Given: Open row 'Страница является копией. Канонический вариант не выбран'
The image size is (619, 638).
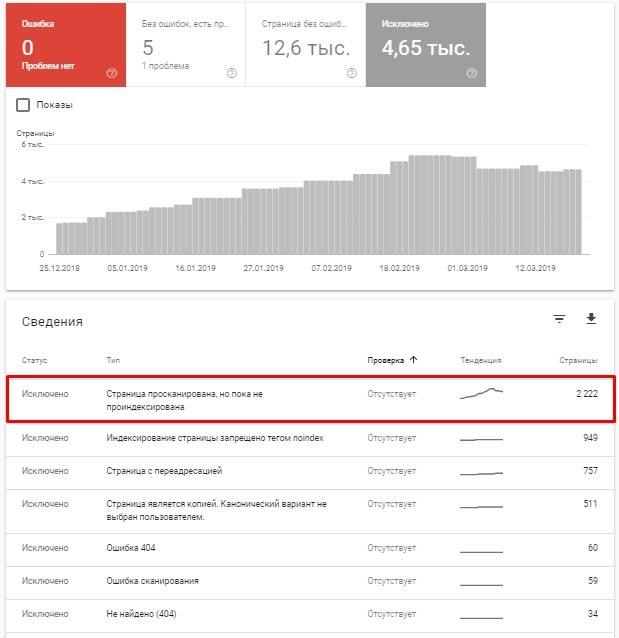Looking at the screenshot, I should 310,511.
